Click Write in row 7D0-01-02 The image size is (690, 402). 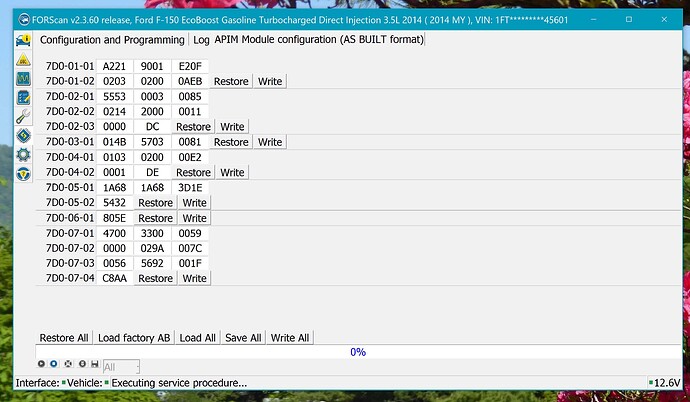pyautogui.click(x=270, y=81)
